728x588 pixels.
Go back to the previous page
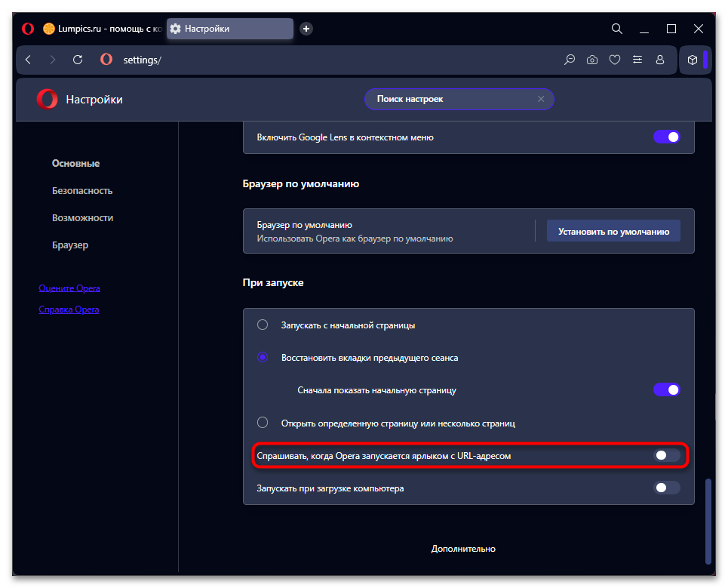pyautogui.click(x=28, y=60)
